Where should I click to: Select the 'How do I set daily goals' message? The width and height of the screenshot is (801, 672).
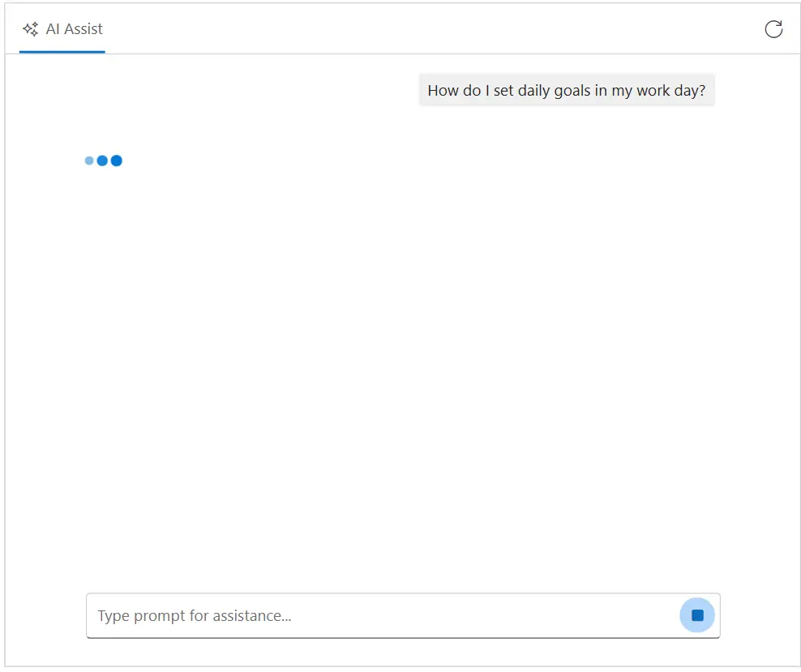point(567,90)
